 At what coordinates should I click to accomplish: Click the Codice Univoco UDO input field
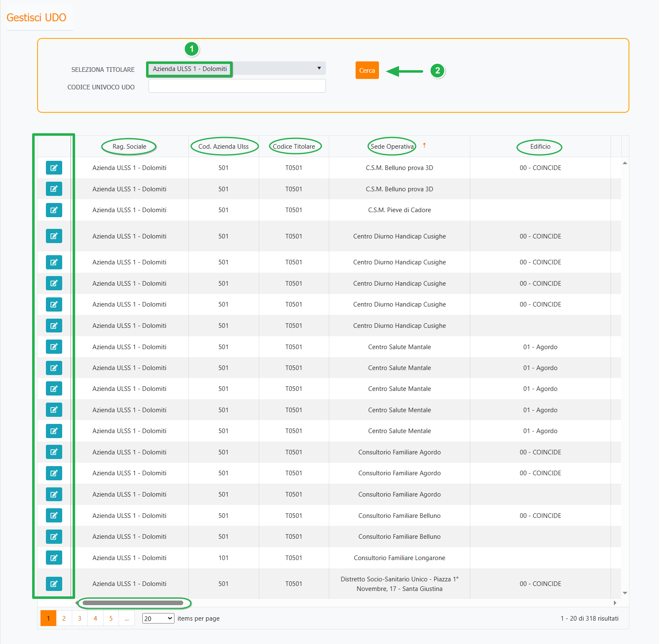tap(237, 86)
